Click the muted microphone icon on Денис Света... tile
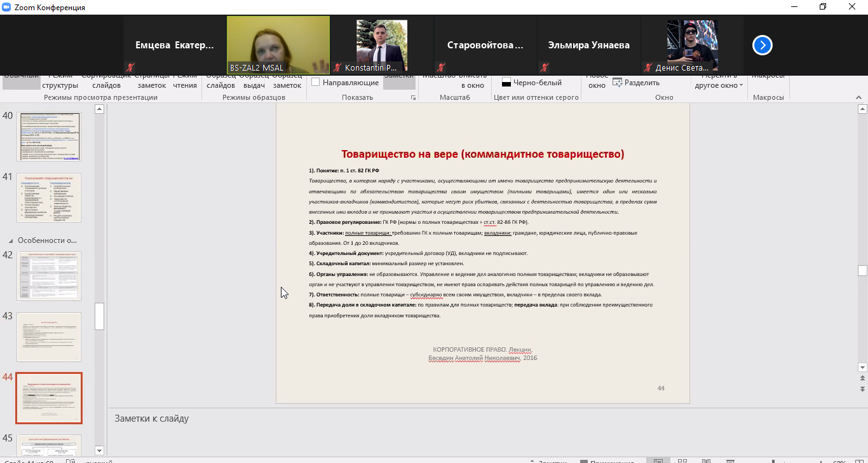Image resolution: width=868 pixels, height=463 pixels. click(648, 67)
